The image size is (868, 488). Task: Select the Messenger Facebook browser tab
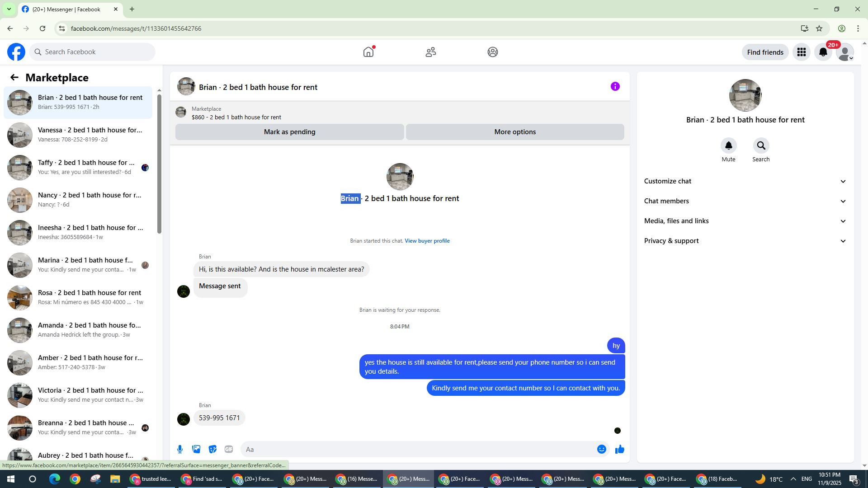[x=70, y=9]
